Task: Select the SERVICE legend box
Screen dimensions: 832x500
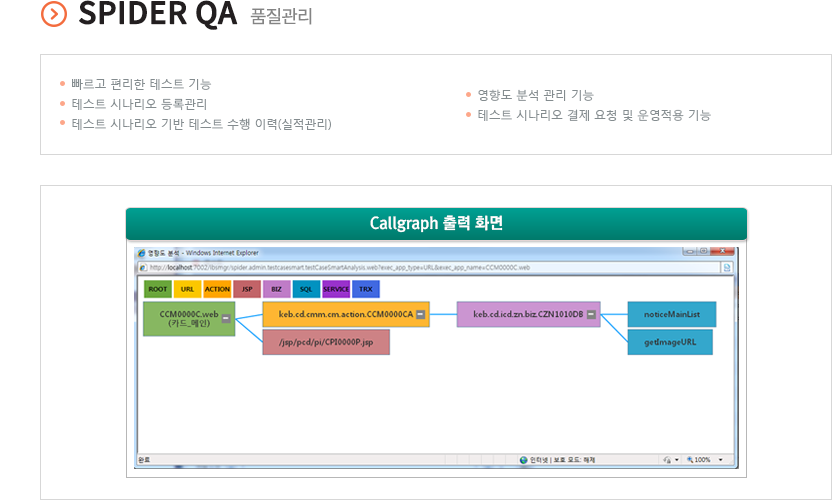Action: [336, 289]
